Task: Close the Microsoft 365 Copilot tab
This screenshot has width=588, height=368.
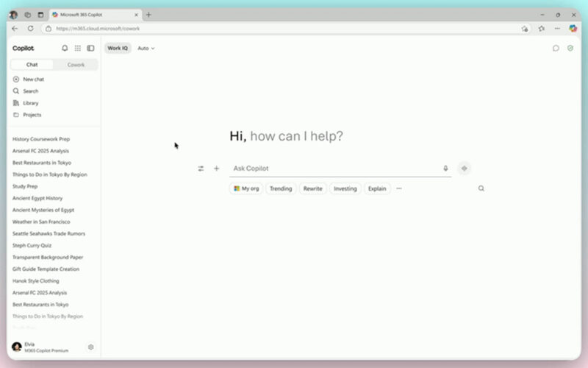Action: point(136,15)
